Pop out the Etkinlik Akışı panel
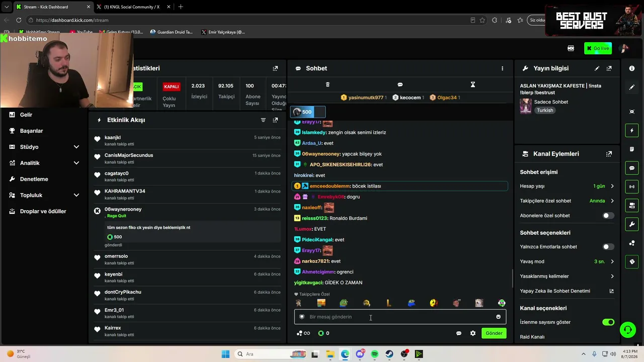The width and height of the screenshot is (644, 362). coord(275,120)
